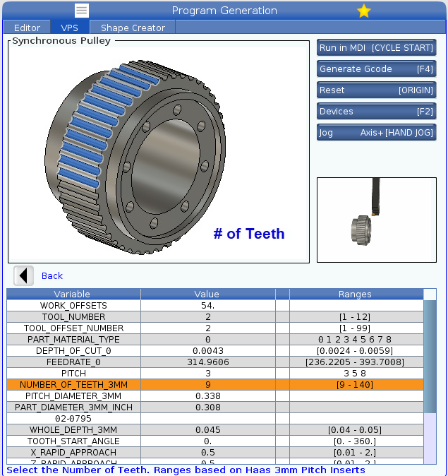The height and width of the screenshot is (476, 448).
Task: Select DEPTH_OF_CUT_0 variable
Action: (x=73, y=350)
